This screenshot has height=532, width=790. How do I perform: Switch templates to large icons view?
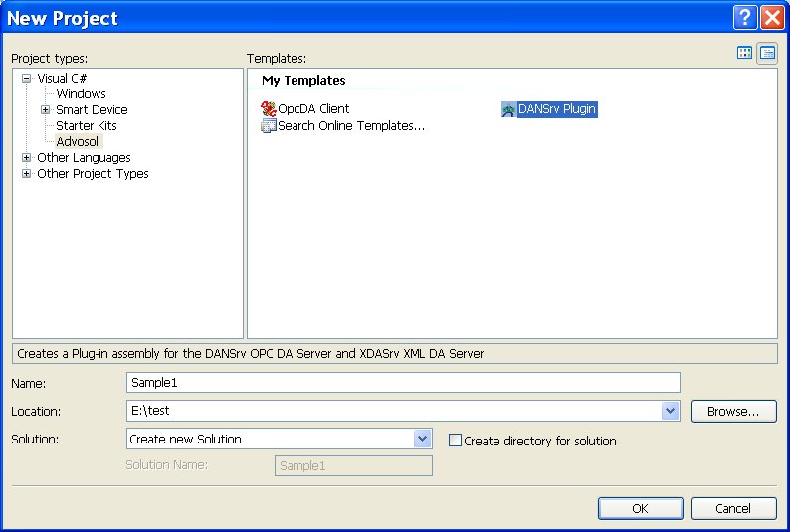point(744,53)
